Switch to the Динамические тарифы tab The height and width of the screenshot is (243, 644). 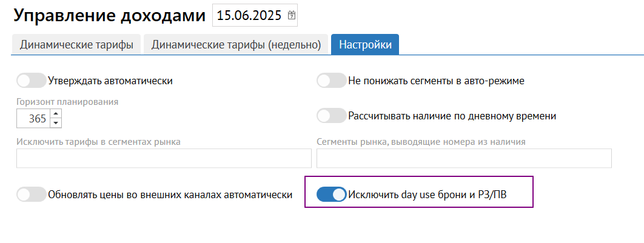coord(76,45)
